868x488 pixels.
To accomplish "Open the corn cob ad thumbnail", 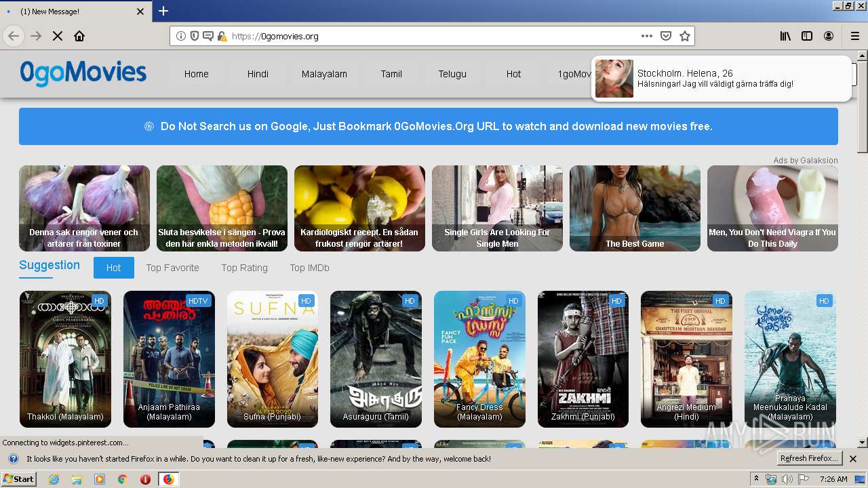I will tap(222, 208).
